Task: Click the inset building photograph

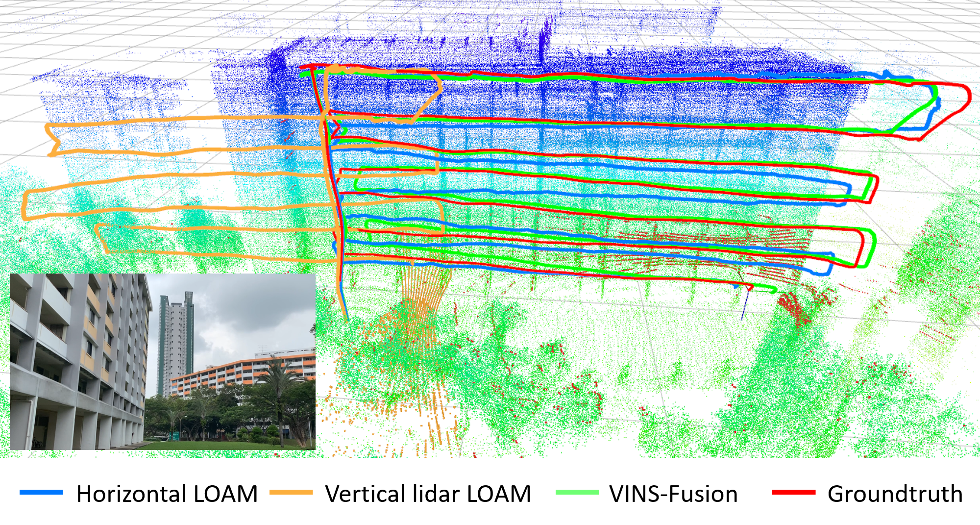Action: (163, 362)
